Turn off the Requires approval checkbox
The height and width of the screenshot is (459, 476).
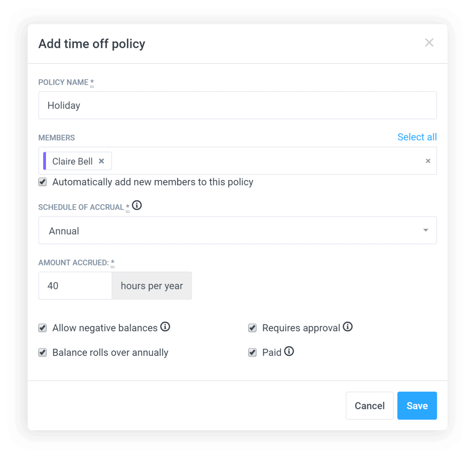[252, 328]
